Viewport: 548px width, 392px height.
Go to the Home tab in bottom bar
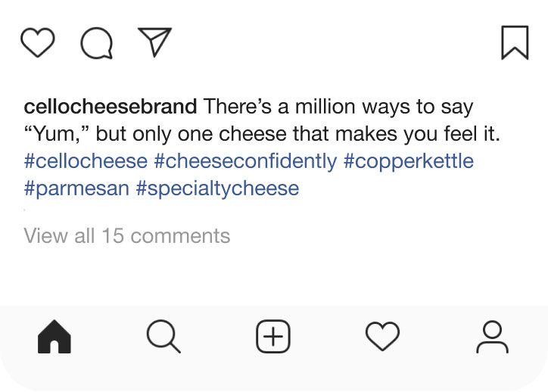point(54,338)
